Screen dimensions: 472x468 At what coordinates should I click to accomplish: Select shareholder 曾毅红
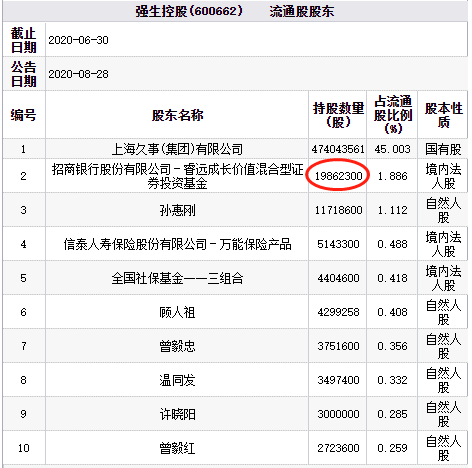point(177,448)
